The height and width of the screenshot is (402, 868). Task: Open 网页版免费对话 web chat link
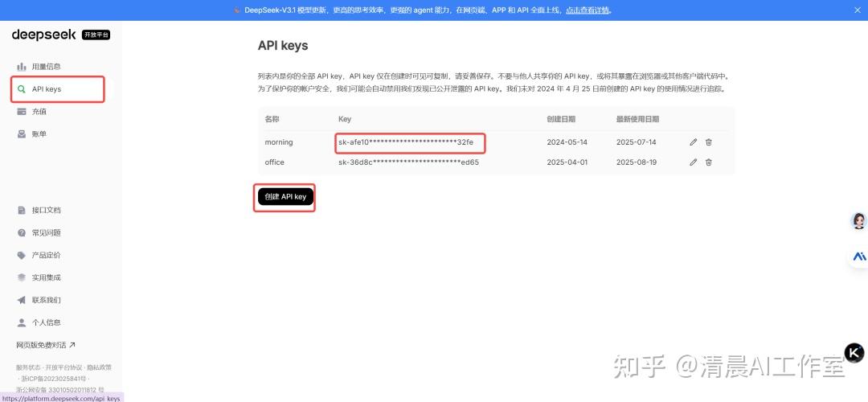pos(45,345)
